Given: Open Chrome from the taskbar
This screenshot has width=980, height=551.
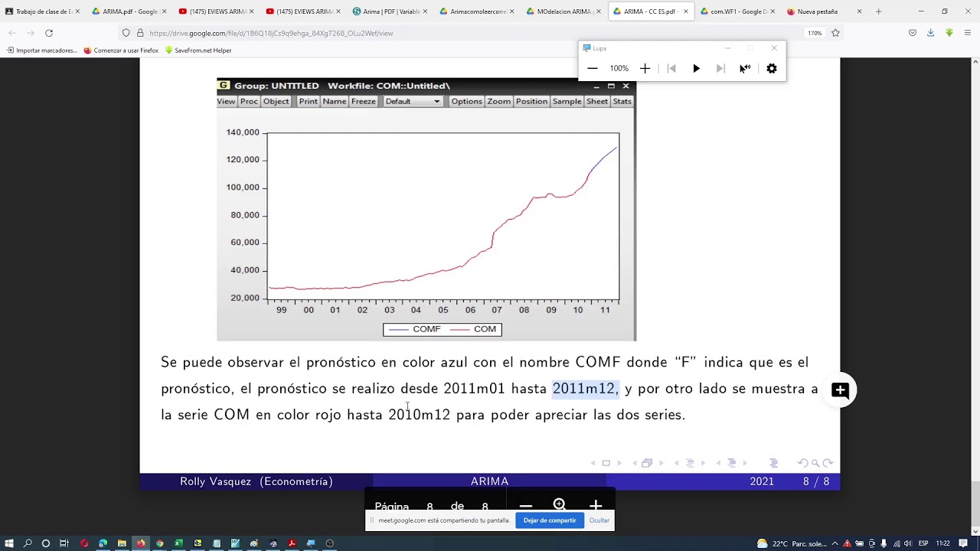Looking at the screenshot, I should coord(159,543).
